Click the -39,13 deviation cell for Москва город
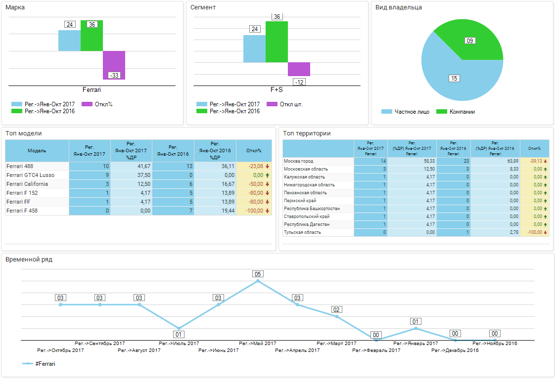 coord(534,161)
